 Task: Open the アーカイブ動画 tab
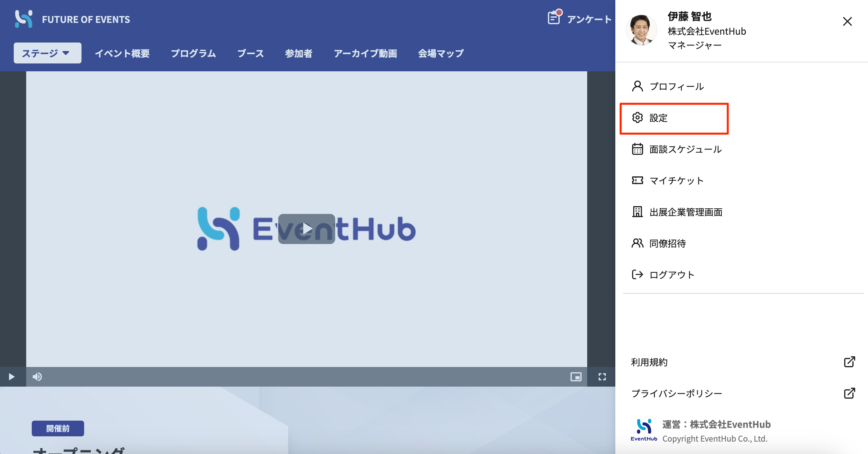(x=365, y=53)
